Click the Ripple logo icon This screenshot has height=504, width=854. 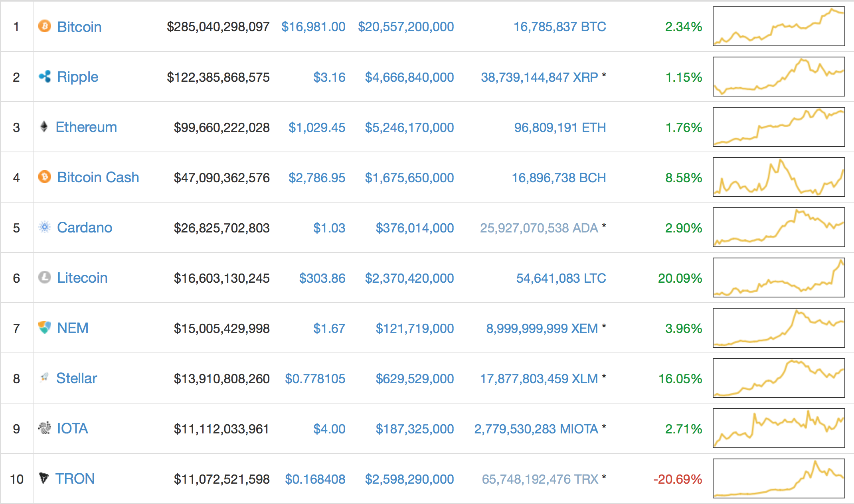[45, 77]
